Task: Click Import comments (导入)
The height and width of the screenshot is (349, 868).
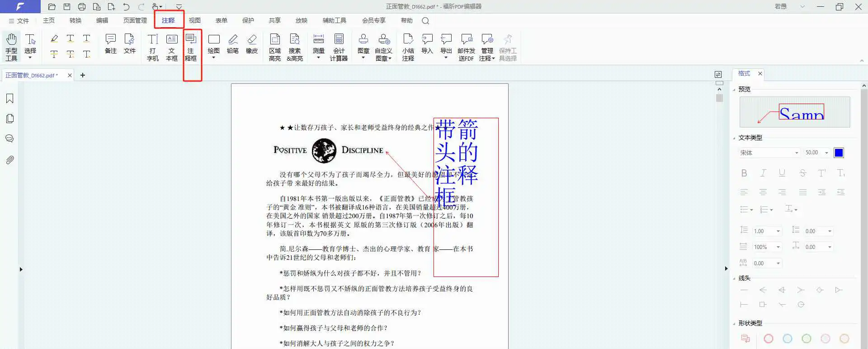Action: click(x=427, y=44)
